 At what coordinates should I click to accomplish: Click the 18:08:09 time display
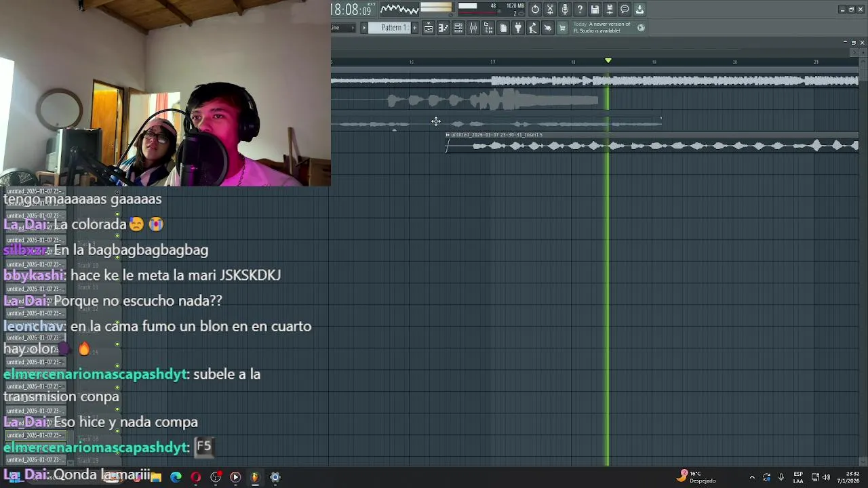351,9
